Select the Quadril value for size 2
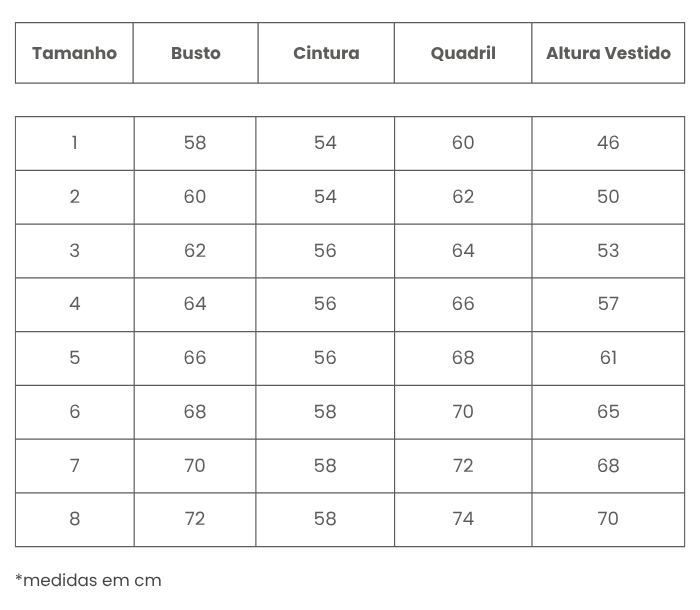Screen dimensions: 700x610 [463, 197]
